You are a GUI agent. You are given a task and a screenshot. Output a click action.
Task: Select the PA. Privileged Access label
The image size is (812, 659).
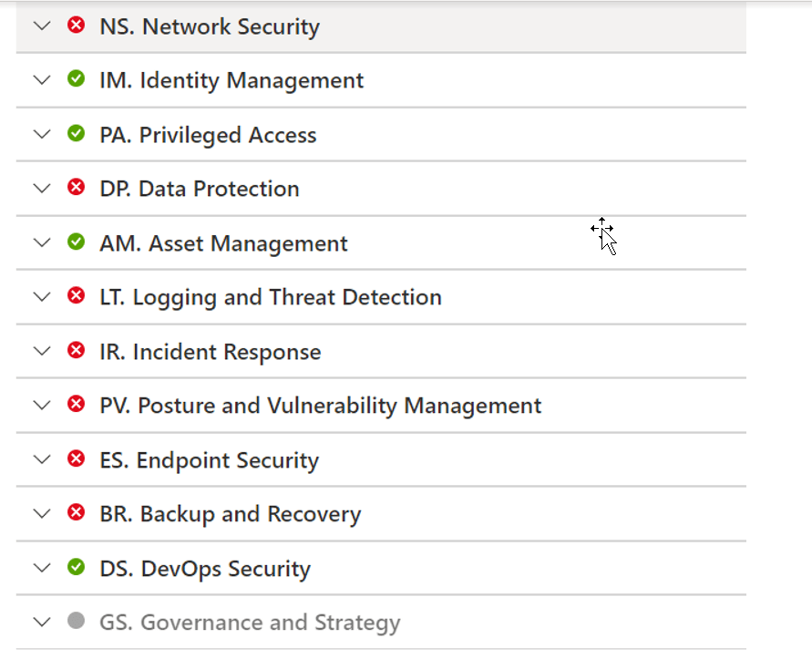(208, 135)
